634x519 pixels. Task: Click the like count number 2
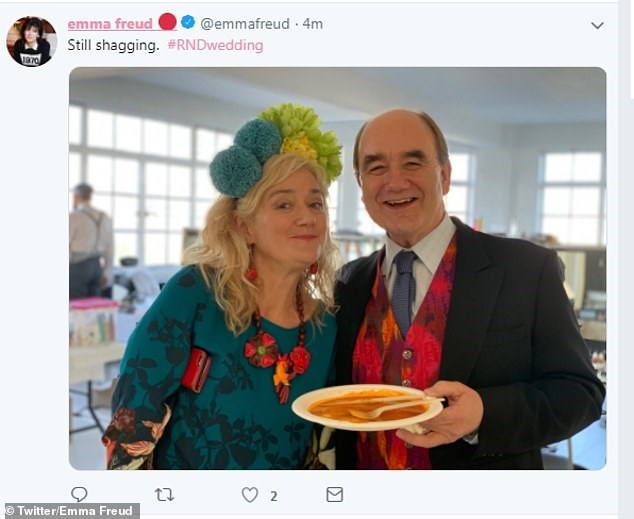pos(274,496)
